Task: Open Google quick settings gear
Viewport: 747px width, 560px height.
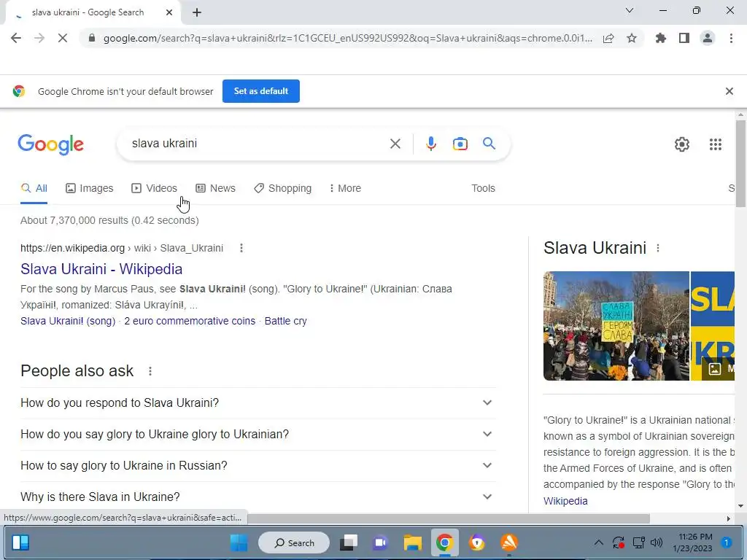Action: 682,144
